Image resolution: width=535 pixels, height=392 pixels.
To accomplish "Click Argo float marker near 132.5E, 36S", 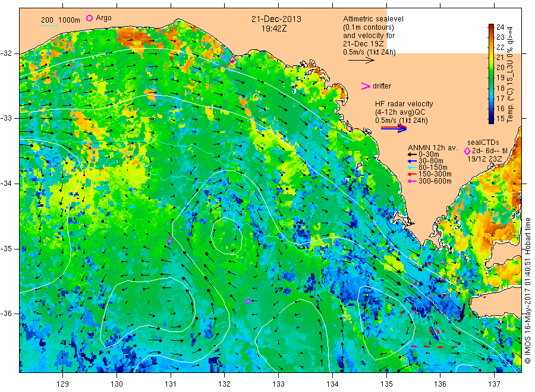I will coord(248,301).
